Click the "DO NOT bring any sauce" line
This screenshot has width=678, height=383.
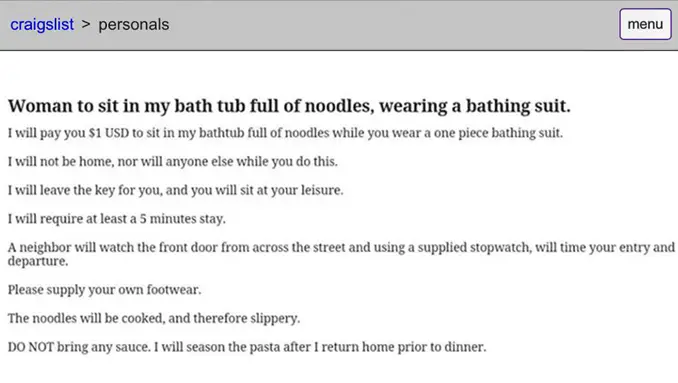coord(247,347)
